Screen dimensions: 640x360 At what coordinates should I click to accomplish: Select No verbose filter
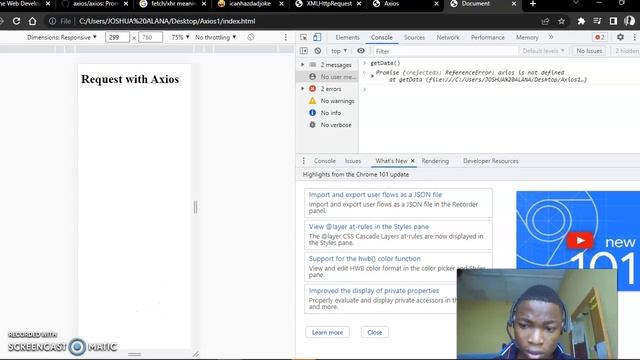pyautogui.click(x=328, y=125)
